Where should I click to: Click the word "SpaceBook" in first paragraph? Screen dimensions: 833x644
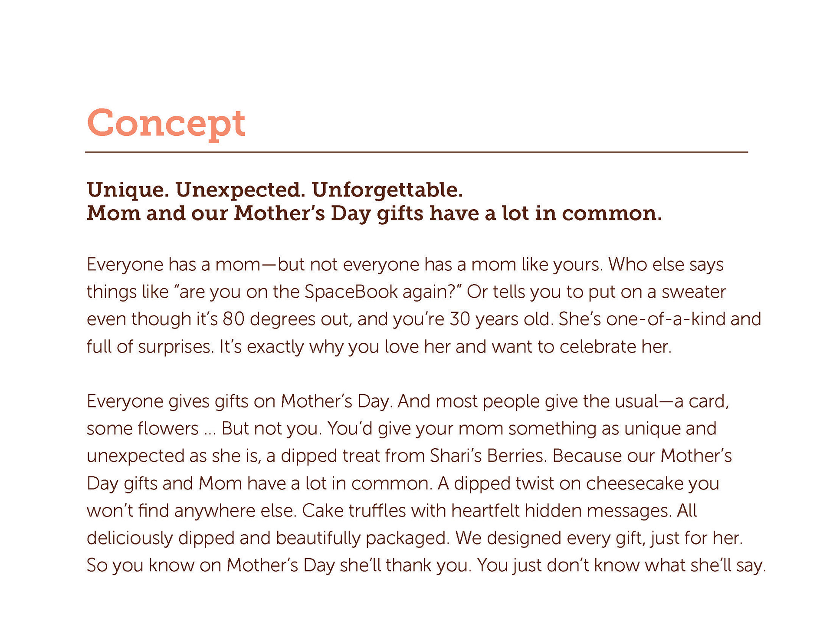[x=351, y=292]
